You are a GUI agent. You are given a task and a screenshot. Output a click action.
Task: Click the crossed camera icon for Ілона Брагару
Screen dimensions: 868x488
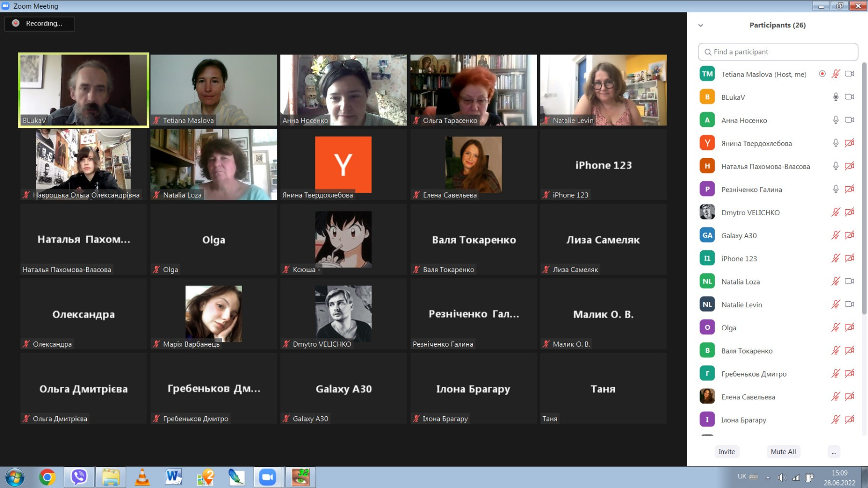pyautogui.click(x=850, y=420)
